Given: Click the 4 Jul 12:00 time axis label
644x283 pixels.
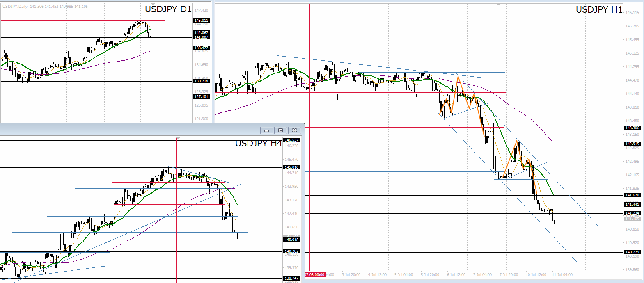Looking at the screenshot, I should point(377,274).
